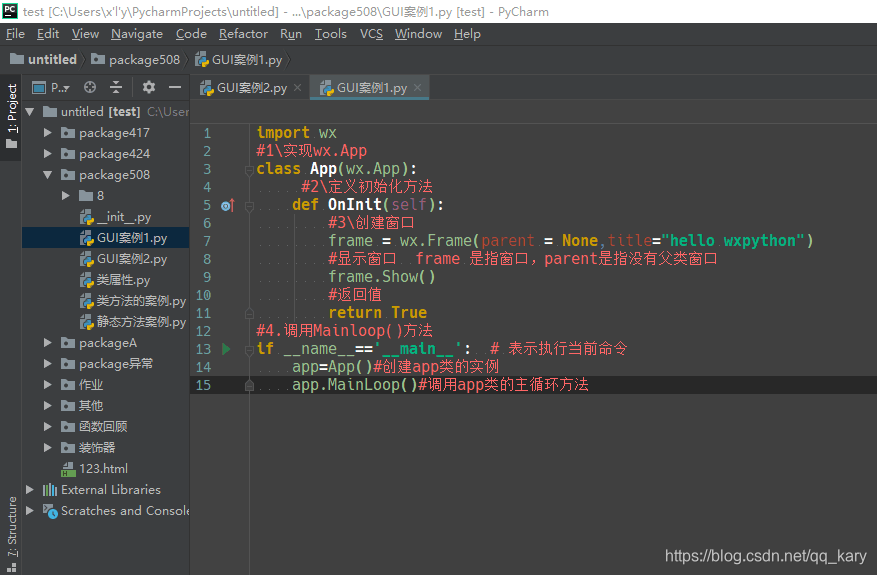Screen dimensions: 877x575
Task: Select 123.html in project tree
Action: (95, 469)
